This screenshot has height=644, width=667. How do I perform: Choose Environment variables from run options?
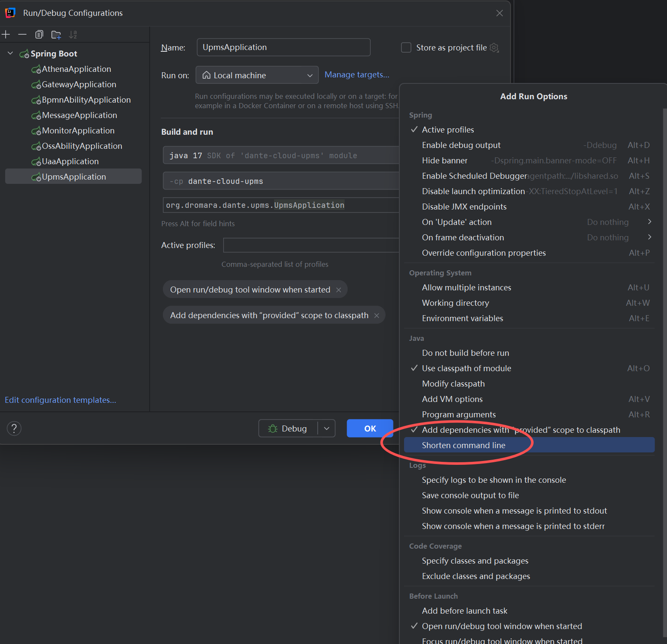point(462,318)
